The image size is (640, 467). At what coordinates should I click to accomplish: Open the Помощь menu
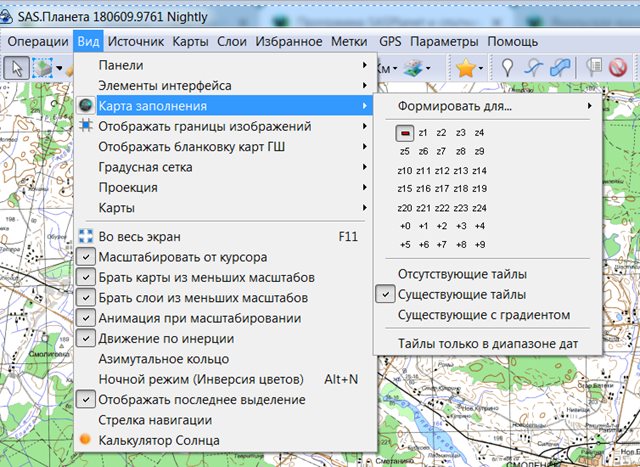pyautogui.click(x=513, y=41)
